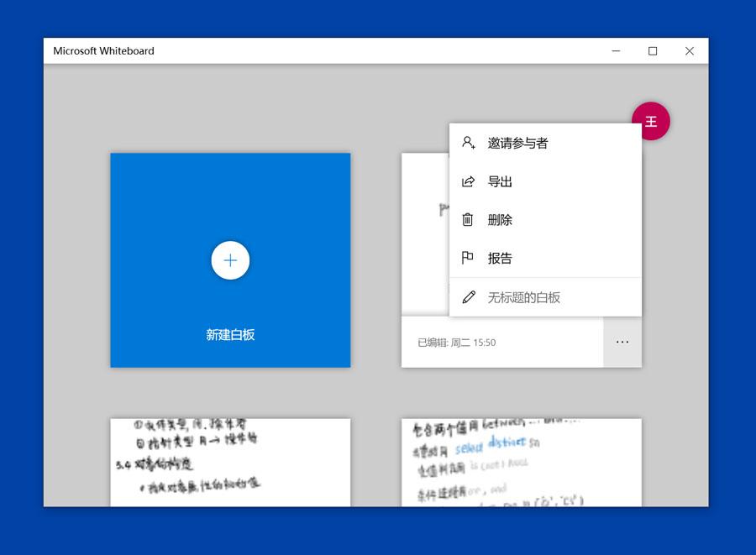Open whiteboard thumbnail with 5.4 handwritten notes

point(230,463)
